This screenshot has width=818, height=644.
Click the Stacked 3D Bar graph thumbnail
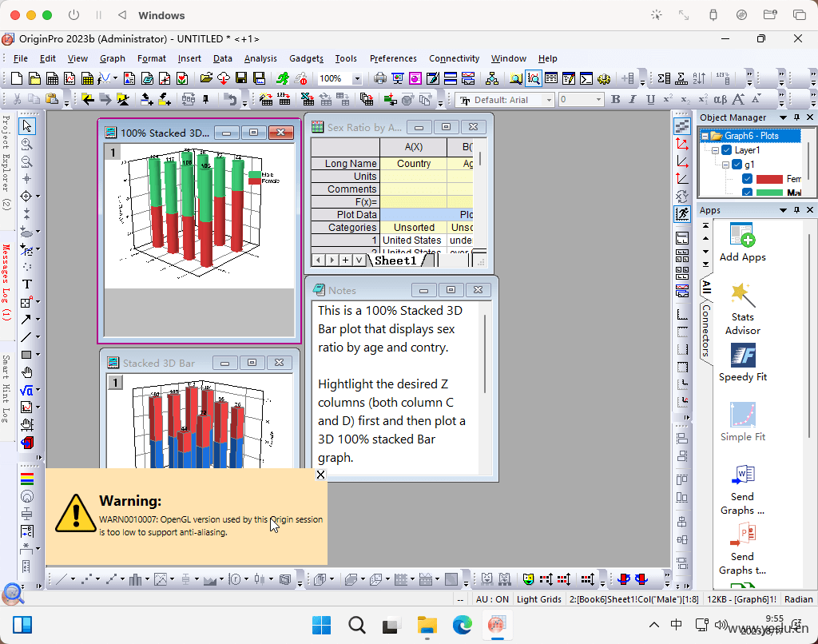[x=199, y=420]
